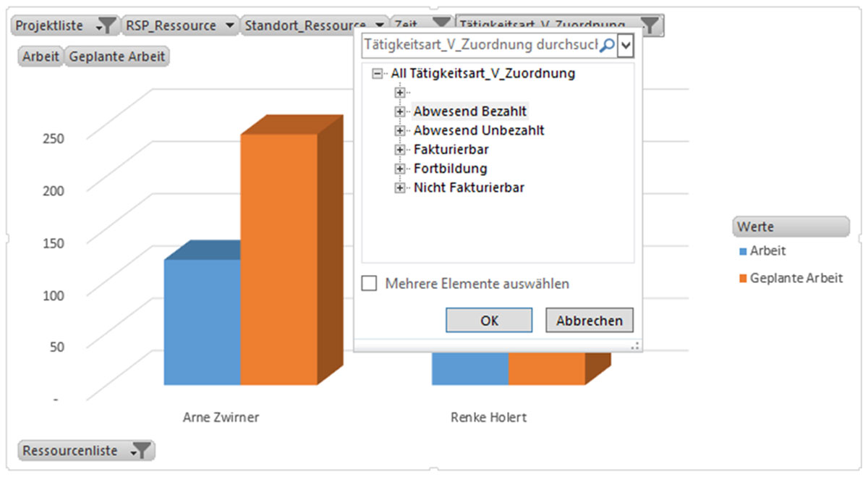Screen dimensions: 868x477
Task: Click the Geplante Arbeit value field button
Action: (117, 56)
